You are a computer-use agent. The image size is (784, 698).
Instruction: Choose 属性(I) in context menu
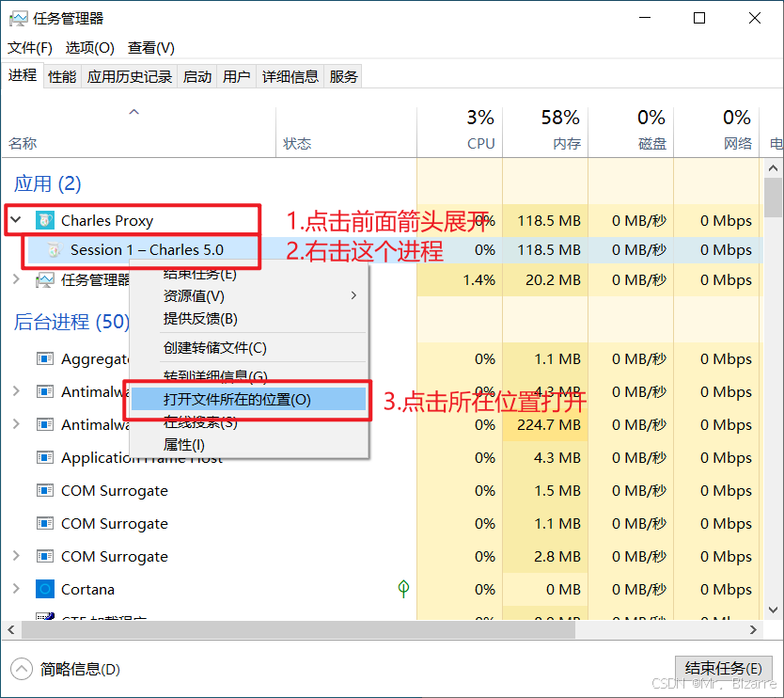[248, 445]
